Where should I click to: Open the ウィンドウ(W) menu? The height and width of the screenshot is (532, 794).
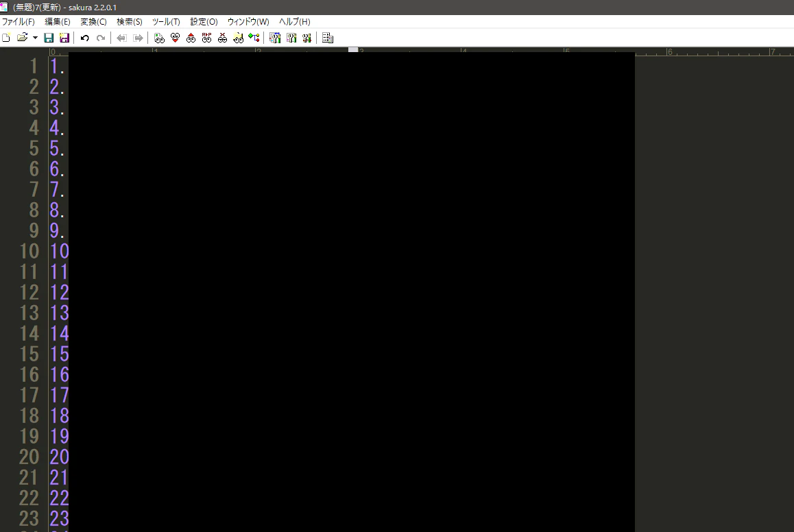(248, 22)
